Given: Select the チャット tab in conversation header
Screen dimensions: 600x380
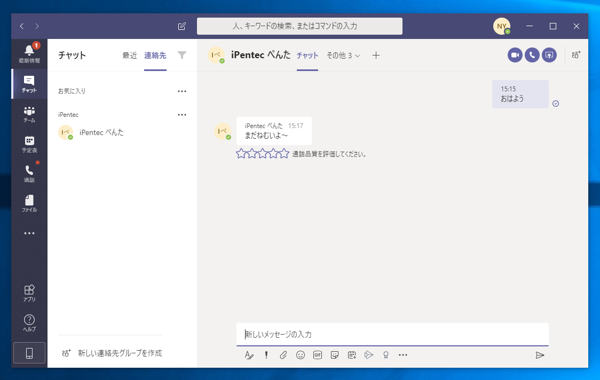Looking at the screenshot, I should tap(307, 55).
